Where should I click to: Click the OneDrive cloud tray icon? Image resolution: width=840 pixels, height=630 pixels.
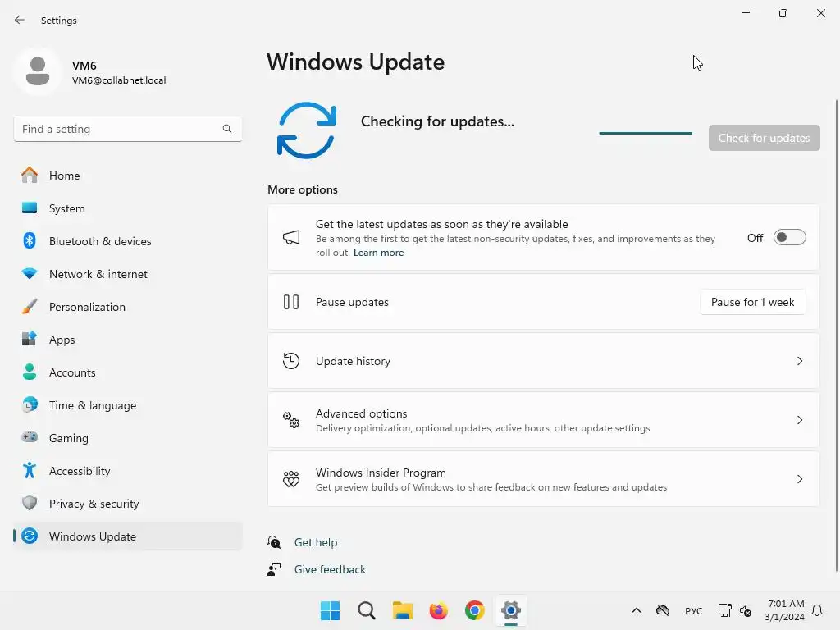click(663, 610)
